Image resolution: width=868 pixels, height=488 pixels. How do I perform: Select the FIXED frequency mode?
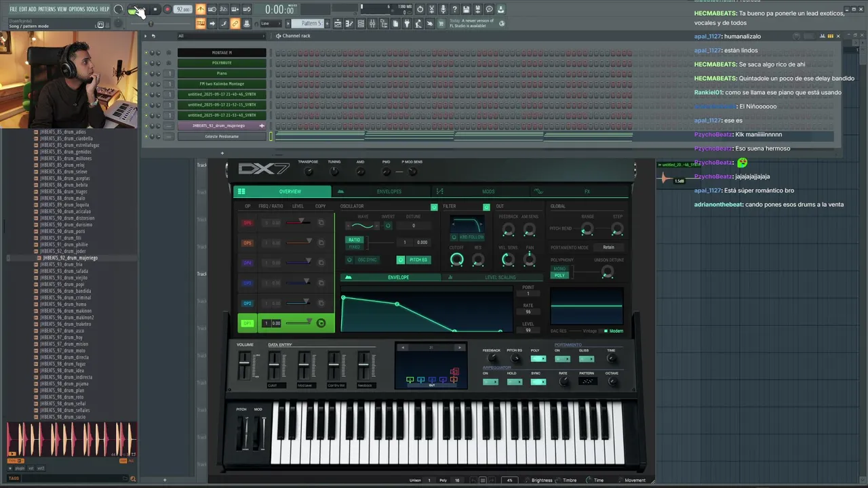point(355,247)
